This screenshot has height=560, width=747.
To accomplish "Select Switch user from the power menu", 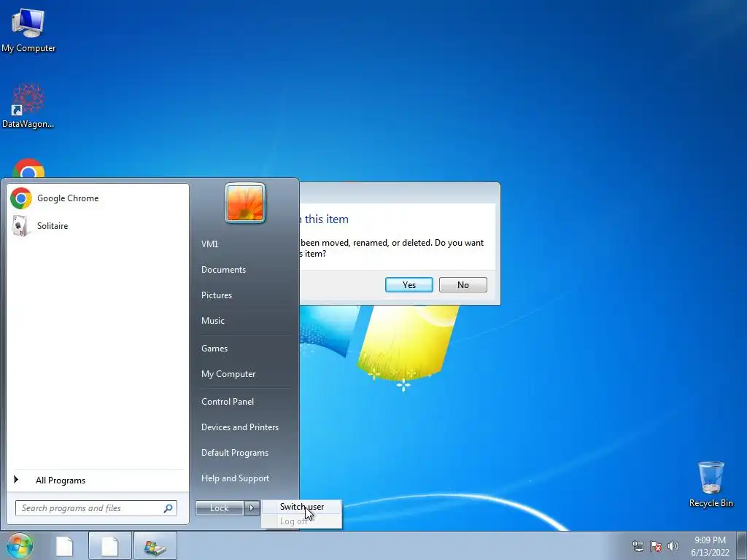I will coord(302,507).
